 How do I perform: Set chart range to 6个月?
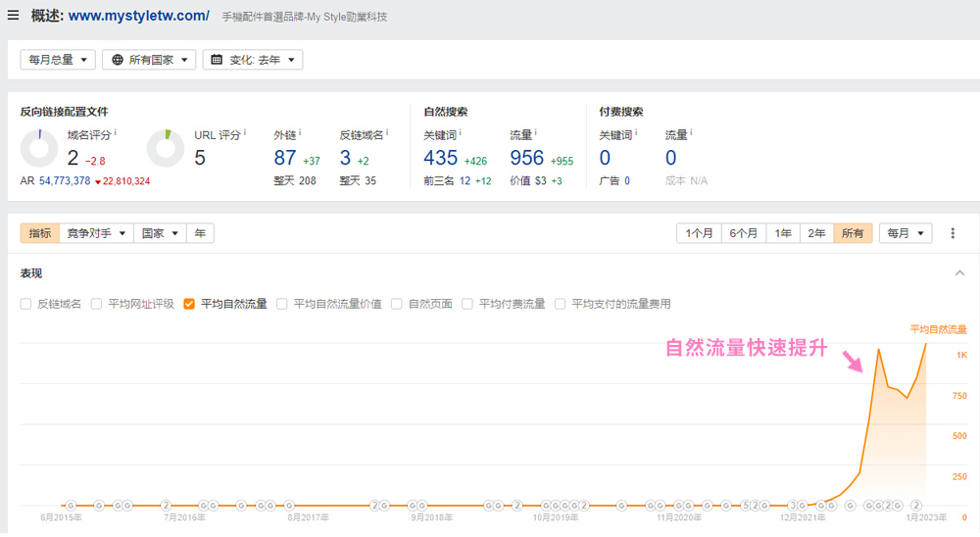(x=744, y=233)
